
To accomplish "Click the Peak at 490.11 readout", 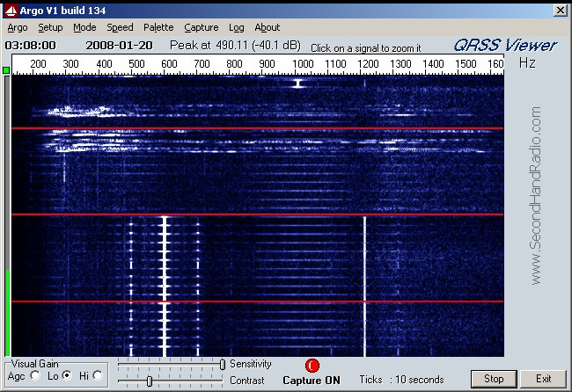I will [235, 45].
